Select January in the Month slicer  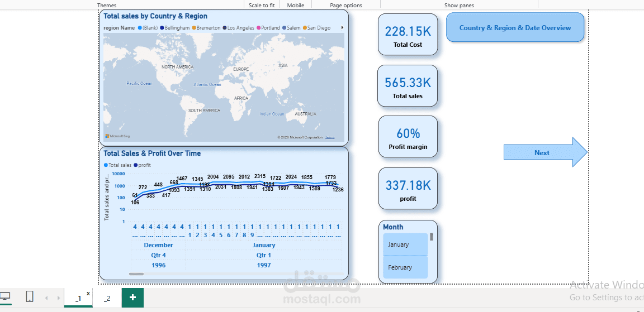click(405, 245)
